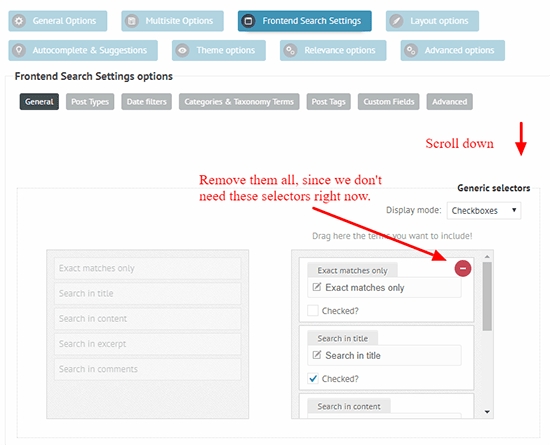
Task: Select the Date filters tab
Action: pos(147,102)
